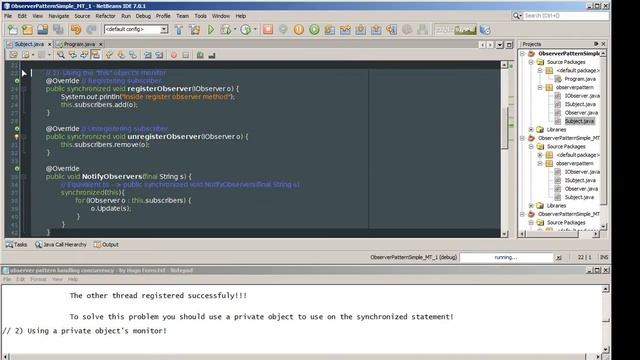This screenshot has width=640, height=360.
Task: Expand second project's default package node
Action: pos(540,155)
